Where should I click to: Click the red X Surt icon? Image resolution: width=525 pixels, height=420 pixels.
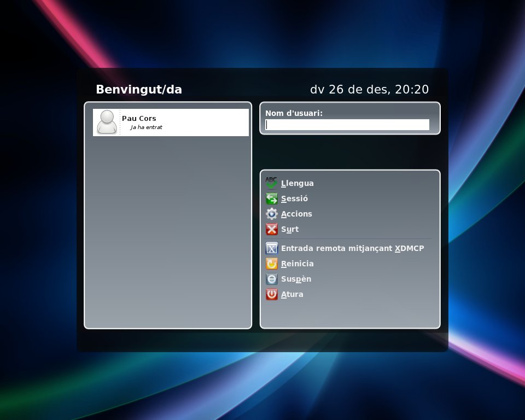(272, 229)
